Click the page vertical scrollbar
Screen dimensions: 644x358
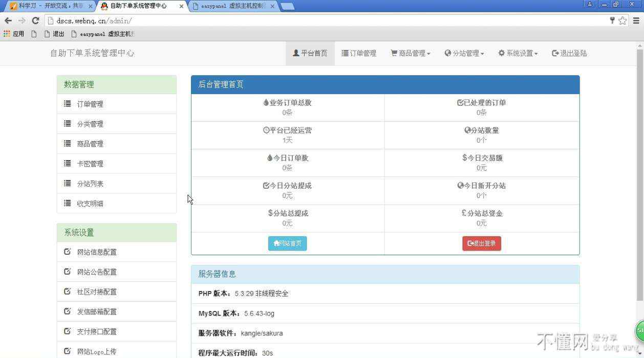(639, 174)
